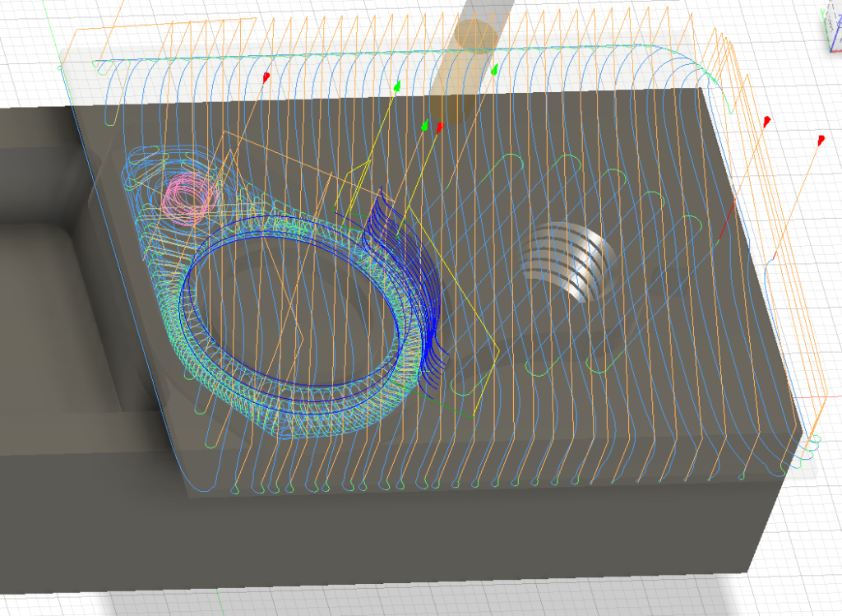The image size is (842, 616).
Task: Click the leftmost green arrow marker
Action: point(397,86)
